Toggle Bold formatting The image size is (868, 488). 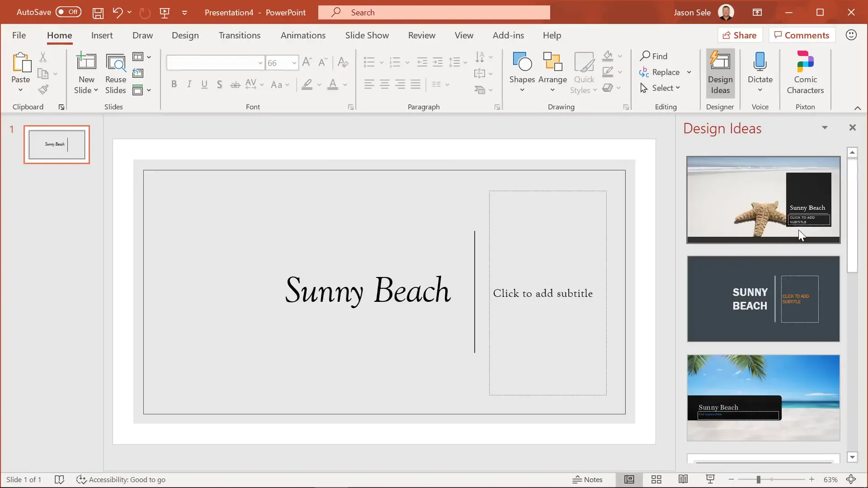tap(174, 84)
